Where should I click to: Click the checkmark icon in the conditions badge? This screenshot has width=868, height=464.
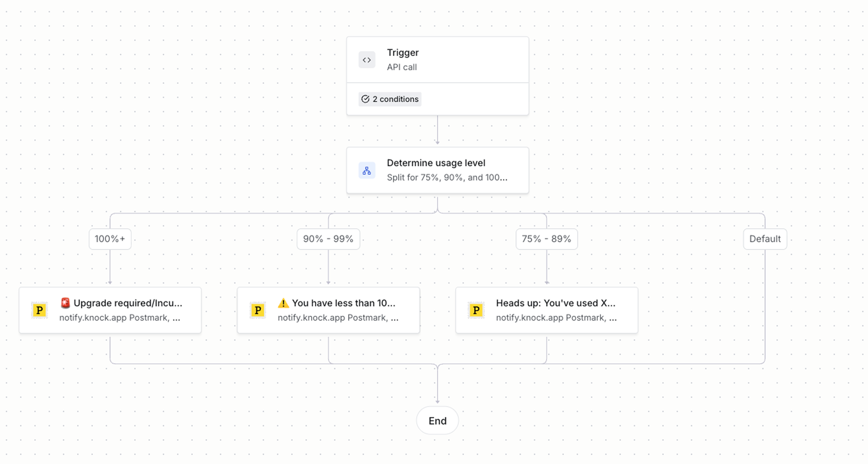point(365,99)
